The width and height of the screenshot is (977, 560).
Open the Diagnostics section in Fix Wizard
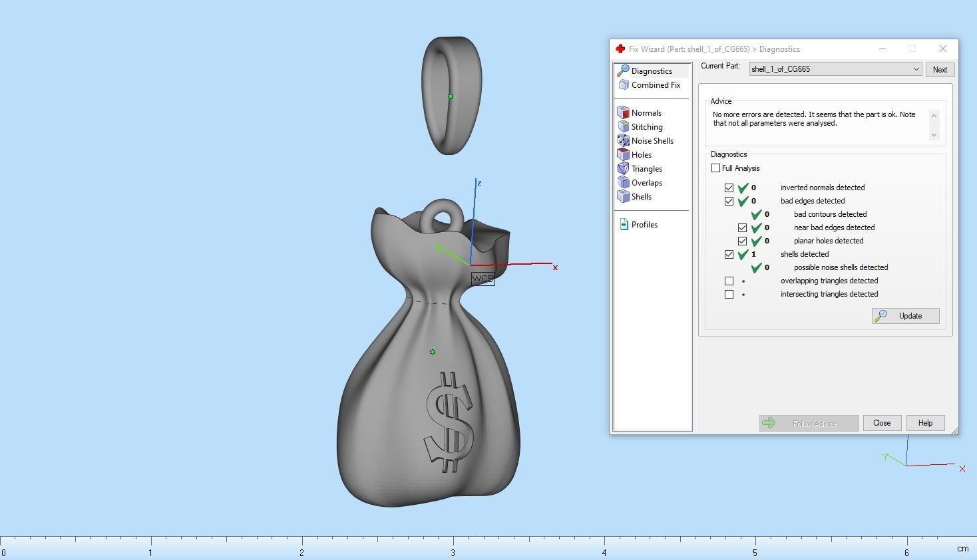652,71
